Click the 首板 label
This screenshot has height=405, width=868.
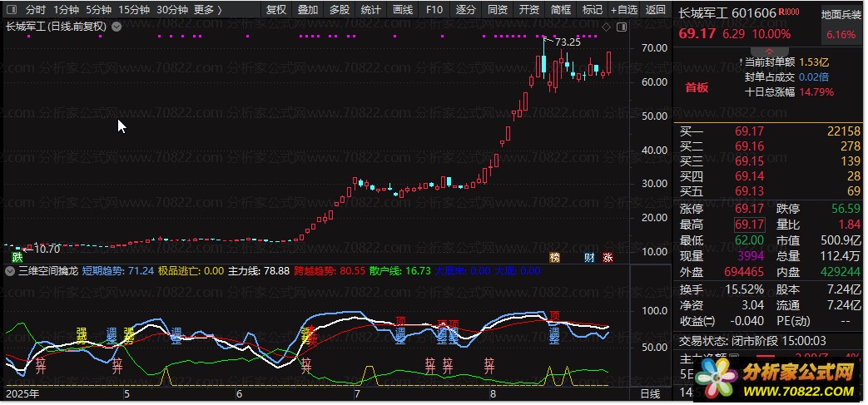(697, 87)
